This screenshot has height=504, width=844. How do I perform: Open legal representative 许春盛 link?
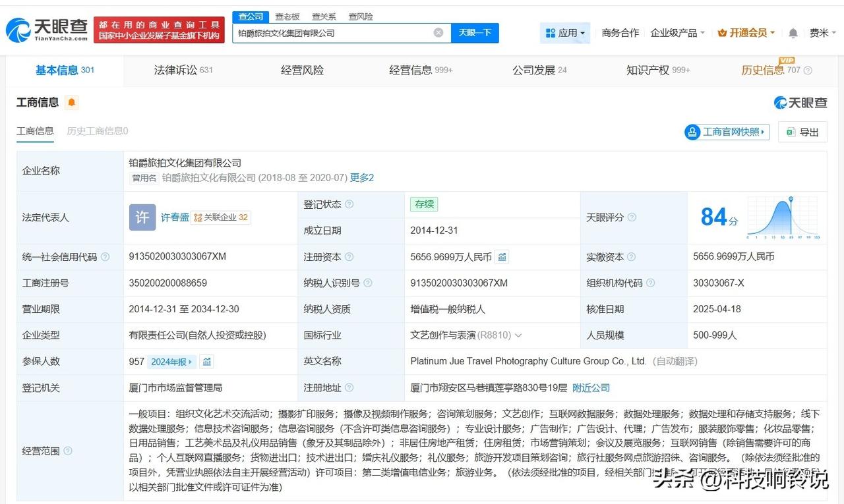pyautogui.click(x=175, y=217)
